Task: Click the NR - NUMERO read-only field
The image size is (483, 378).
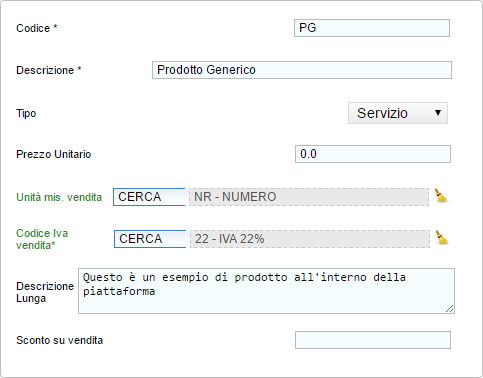Action: (x=309, y=197)
